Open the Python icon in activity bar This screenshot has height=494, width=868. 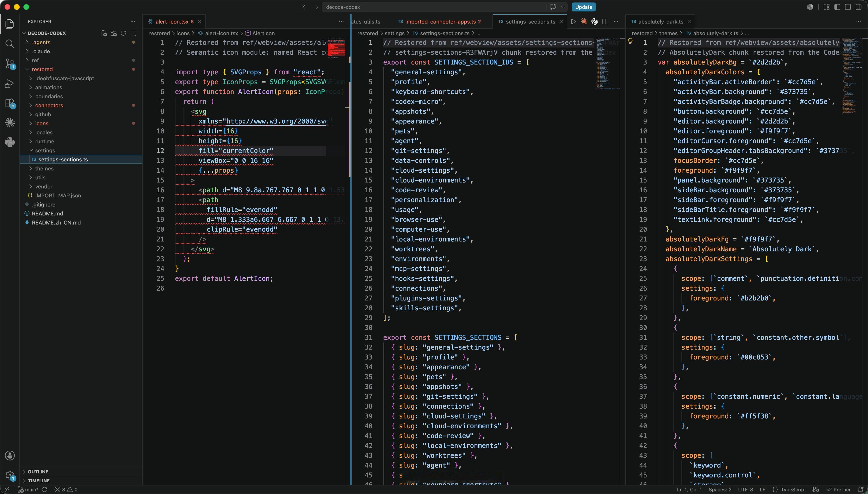tap(10, 142)
